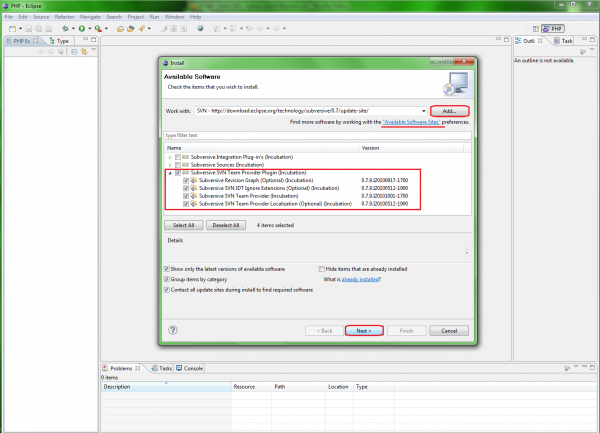Open the Run dropdown arrow
This screenshot has width=600, height=433.
[90, 29]
